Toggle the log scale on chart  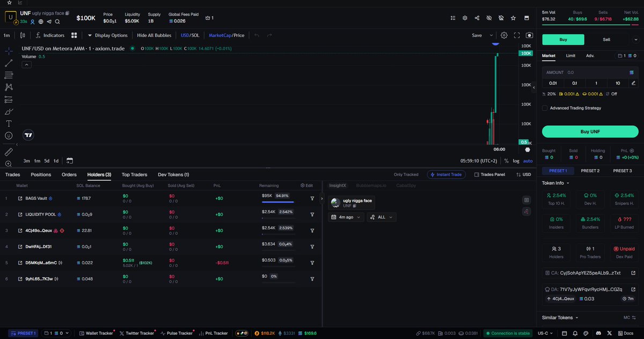click(516, 161)
